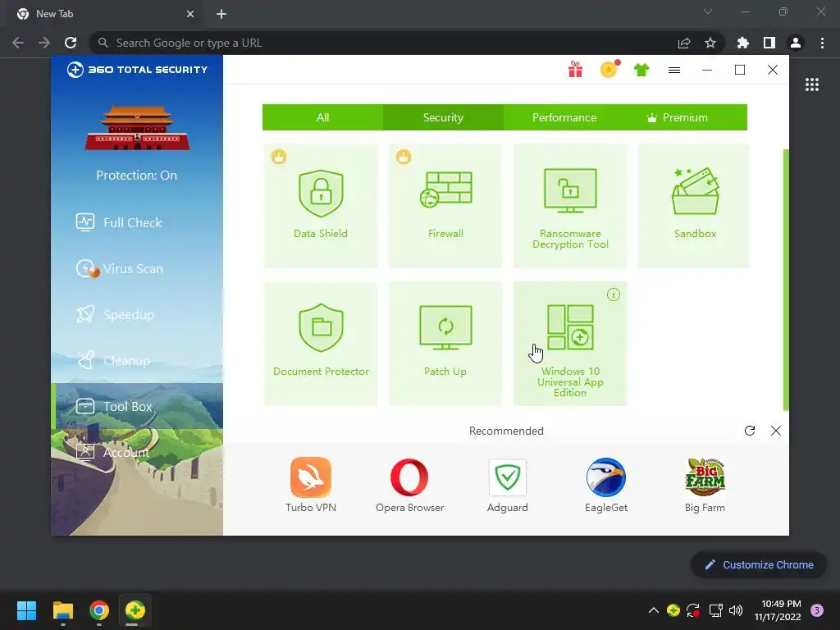This screenshot has width=840, height=630.
Task: Open Chrome from the taskbar
Action: 99,610
